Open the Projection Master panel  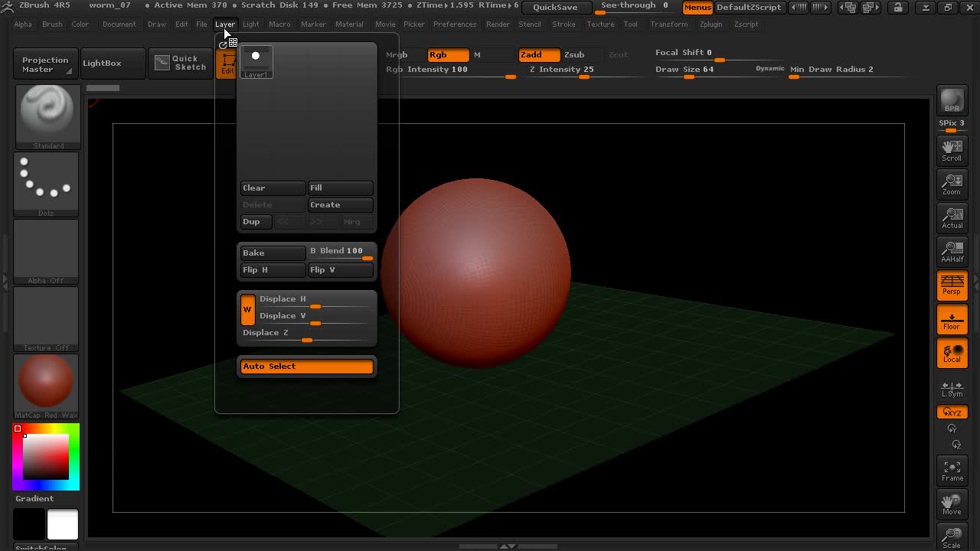(44, 64)
